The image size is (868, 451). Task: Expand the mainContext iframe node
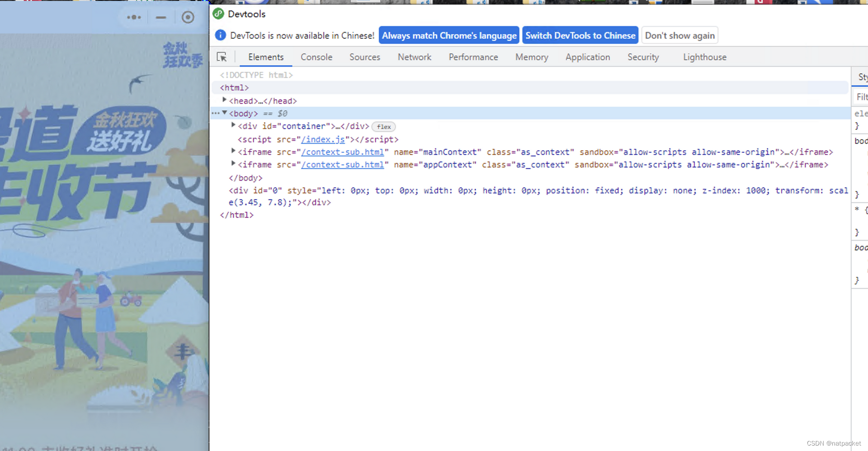233,151
